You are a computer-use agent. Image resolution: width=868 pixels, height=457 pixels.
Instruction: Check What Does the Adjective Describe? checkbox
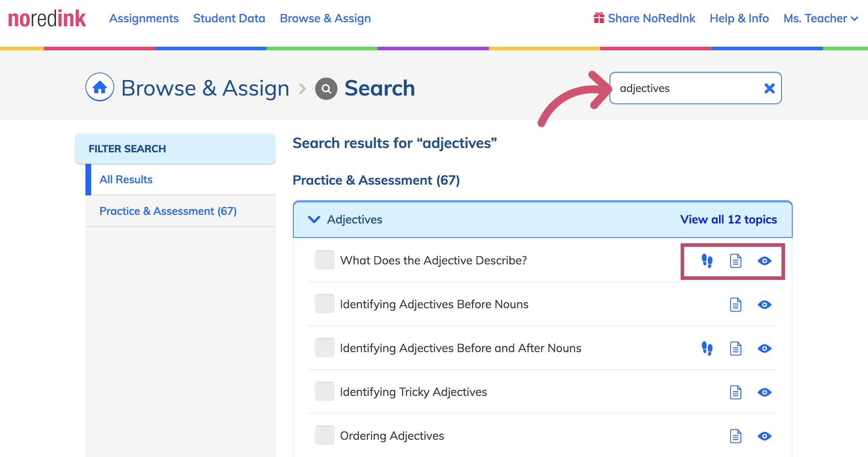(x=325, y=260)
